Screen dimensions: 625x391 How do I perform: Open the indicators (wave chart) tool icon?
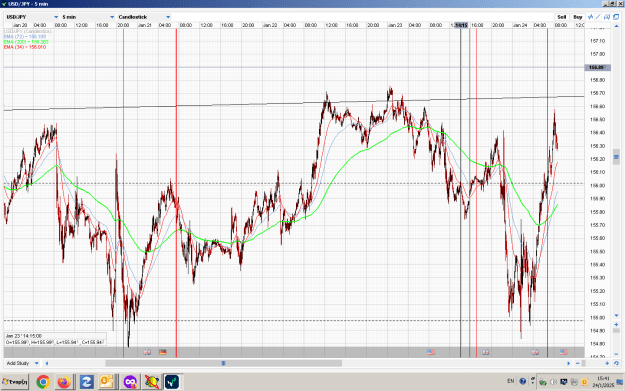click(590, 17)
